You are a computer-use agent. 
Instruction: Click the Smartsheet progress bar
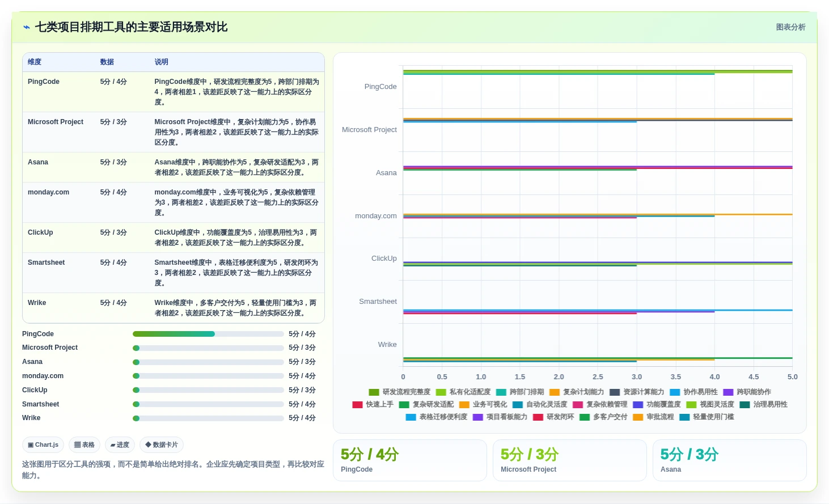pos(208,404)
